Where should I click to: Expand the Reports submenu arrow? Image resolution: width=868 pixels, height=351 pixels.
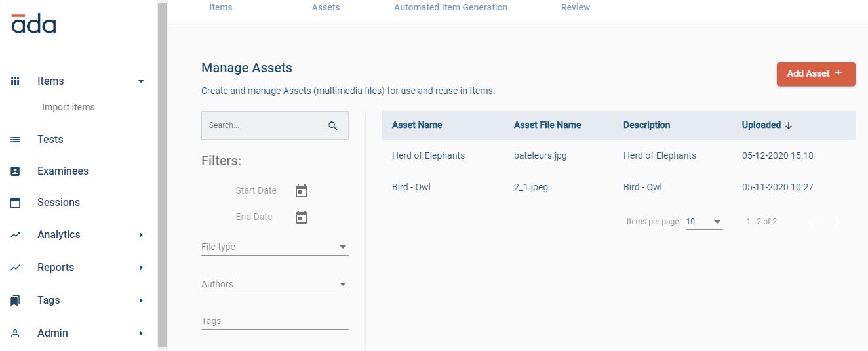[141, 268]
